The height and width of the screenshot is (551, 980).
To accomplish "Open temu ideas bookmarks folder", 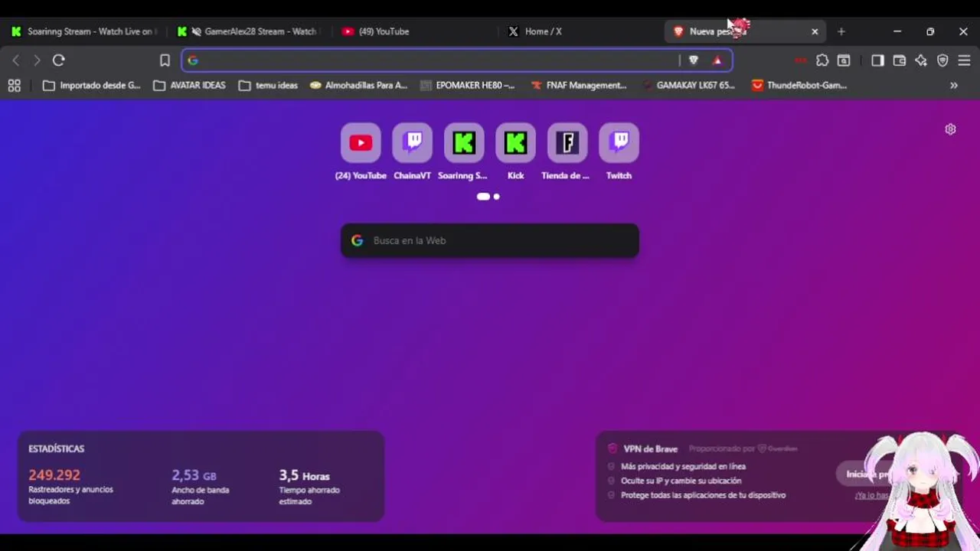I will (269, 86).
